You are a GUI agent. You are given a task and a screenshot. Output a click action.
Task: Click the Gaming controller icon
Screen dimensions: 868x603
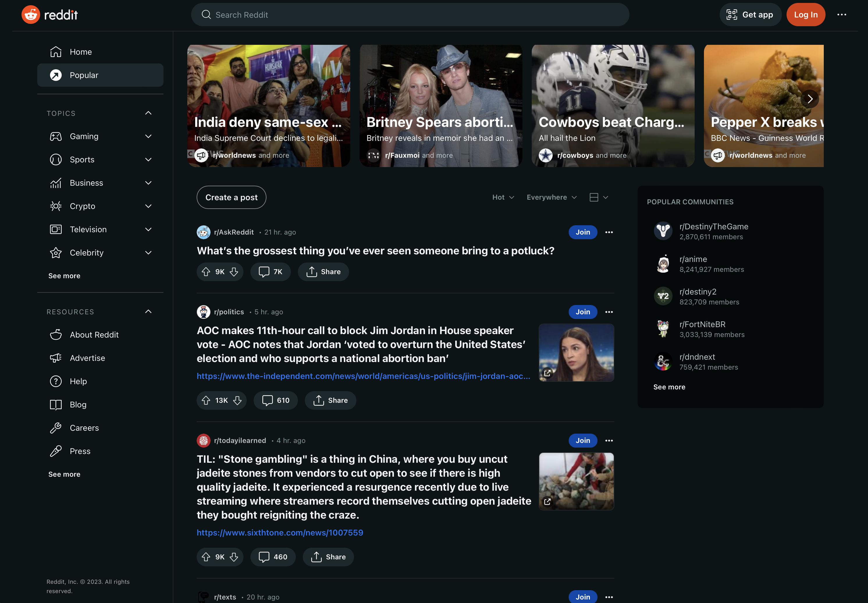[56, 136]
